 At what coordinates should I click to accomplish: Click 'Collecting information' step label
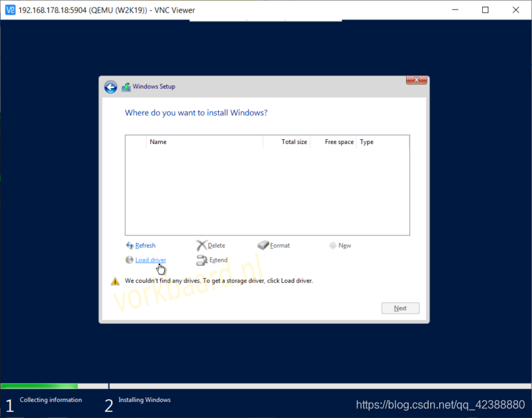[x=51, y=400]
